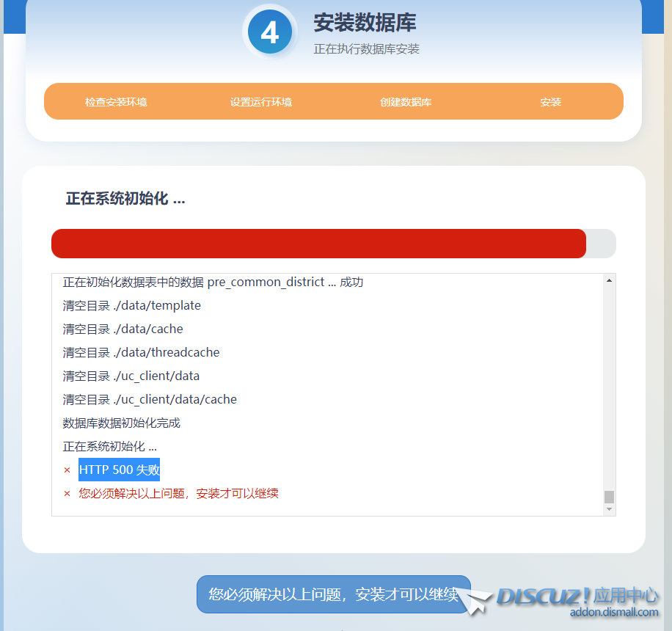
Task: Click the 数据库数据初始化完成 log line
Action: coord(122,423)
